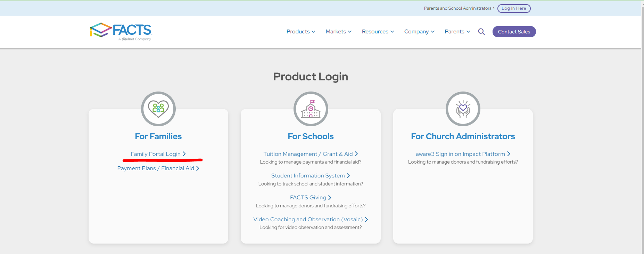Click the For Church Administrators heading
Viewport: 644px width, 254px height.
(463, 136)
